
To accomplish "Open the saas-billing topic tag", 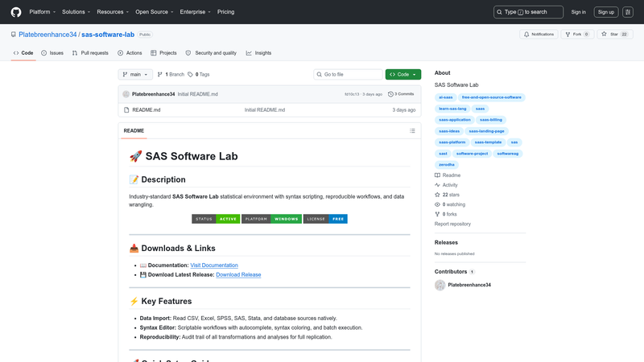I will [491, 120].
